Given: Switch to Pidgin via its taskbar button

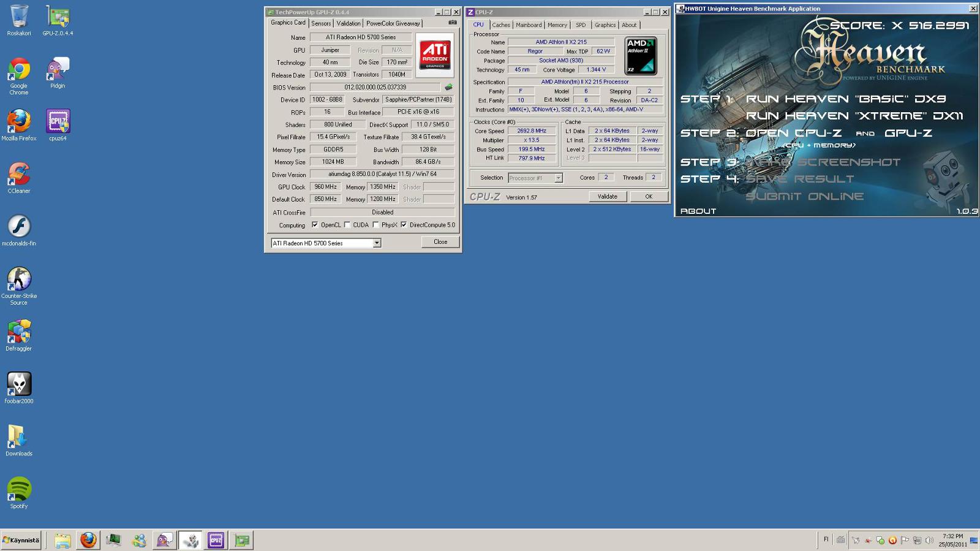Looking at the screenshot, I should coord(164,540).
